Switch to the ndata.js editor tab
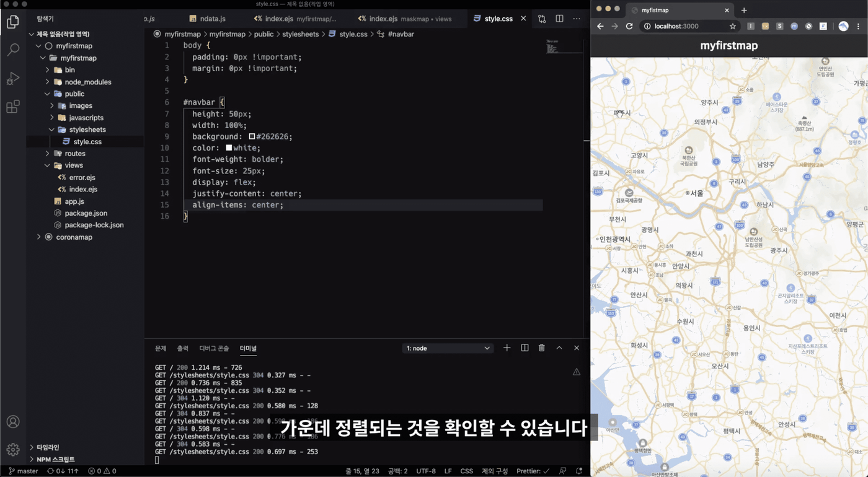The width and height of the screenshot is (868, 477). click(x=212, y=19)
